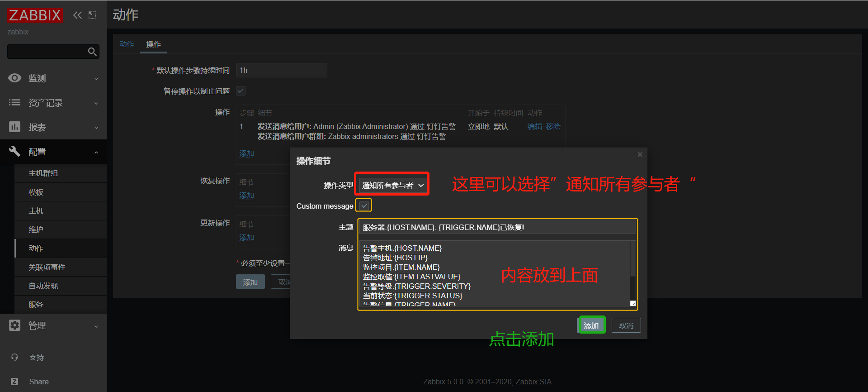Click the 主题 subject input field
Image resolution: width=868 pixels, height=392 pixels.
click(x=497, y=227)
